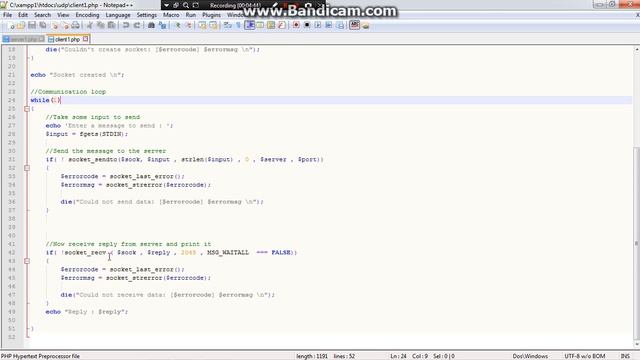Stop macro recording with black square

tap(307, 25)
